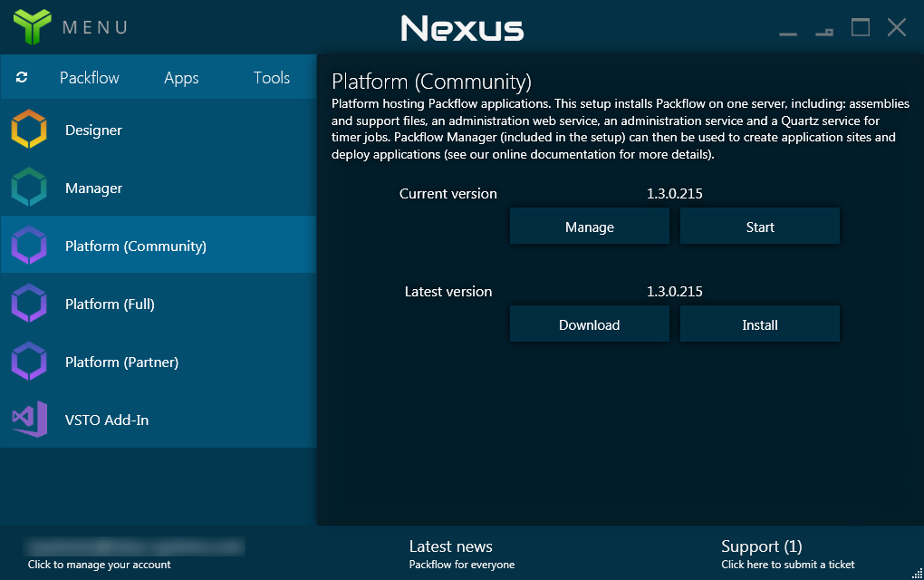Click the Platform (Community) panel heading
The image size is (924, 580).
pos(431,82)
